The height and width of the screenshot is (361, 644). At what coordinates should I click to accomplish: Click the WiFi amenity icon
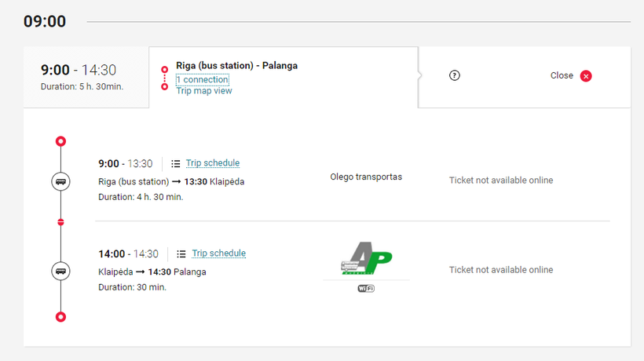click(x=366, y=289)
